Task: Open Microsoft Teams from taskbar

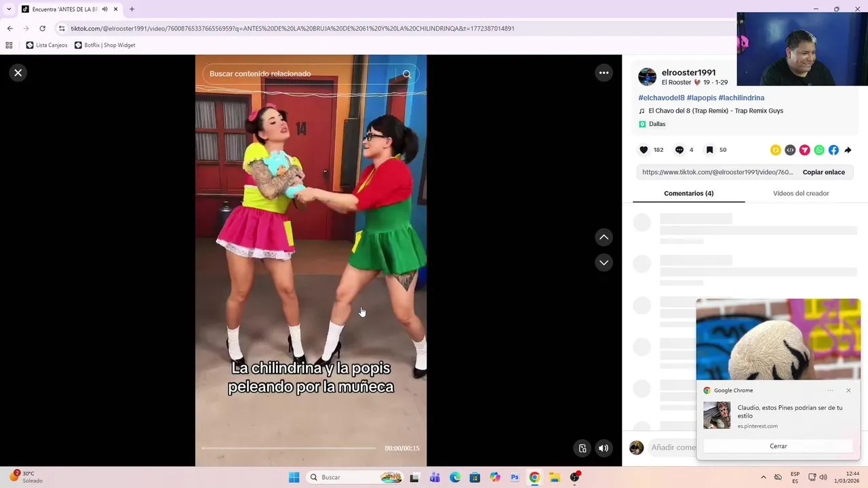Action: point(435,477)
